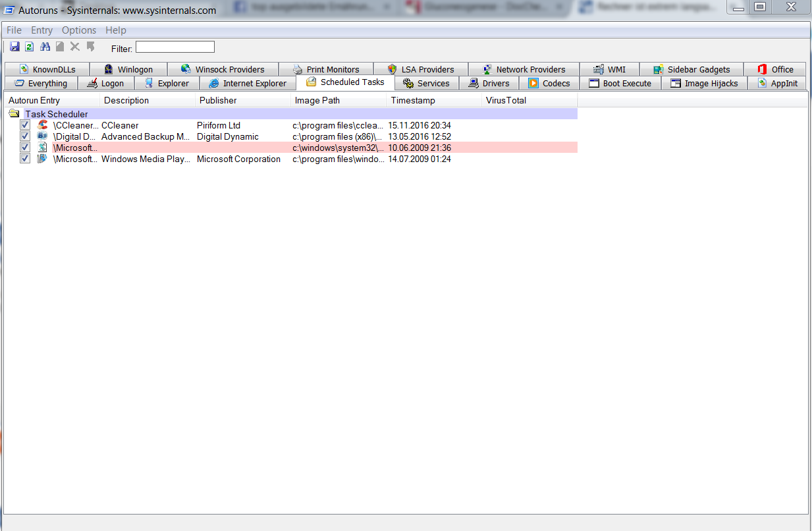Show the Everything tab
Viewport: 812px width, 531px height.
point(41,83)
